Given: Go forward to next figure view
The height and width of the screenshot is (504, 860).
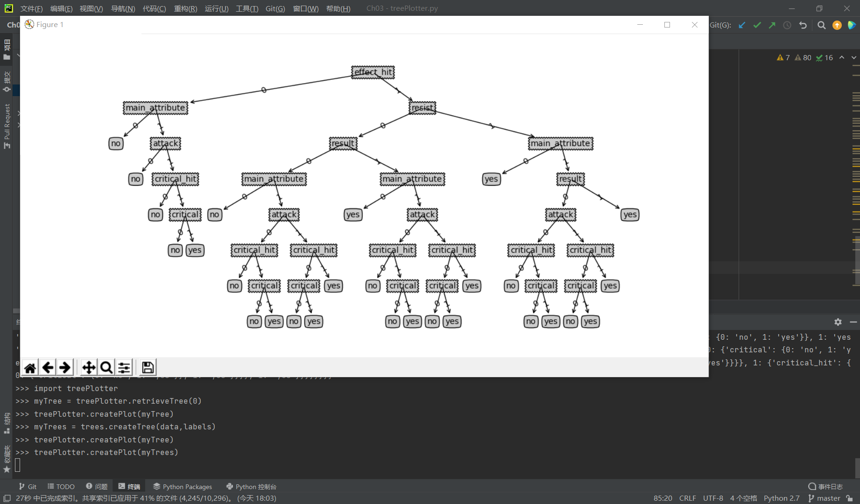Looking at the screenshot, I should coord(65,368).
